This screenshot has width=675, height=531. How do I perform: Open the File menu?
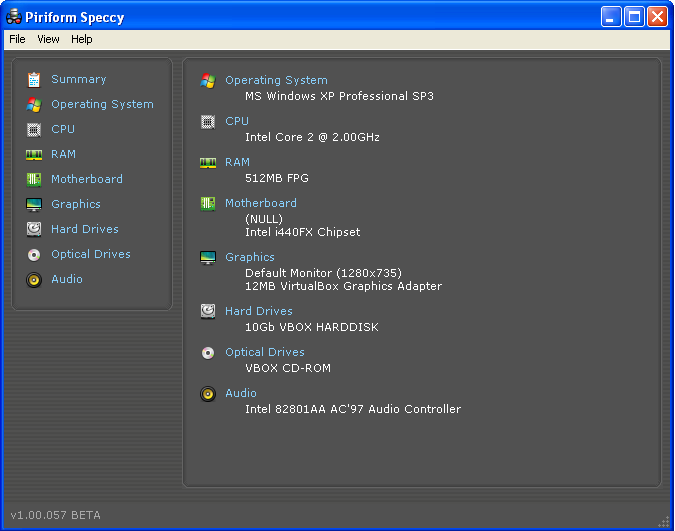click(17, 40)
